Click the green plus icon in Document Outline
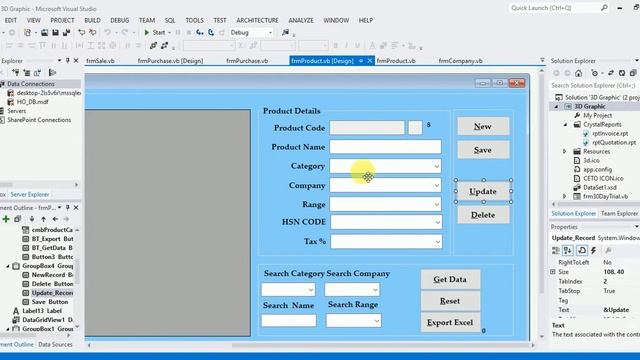Viewport: 640px width, 360px height. (x=6, y=219)
